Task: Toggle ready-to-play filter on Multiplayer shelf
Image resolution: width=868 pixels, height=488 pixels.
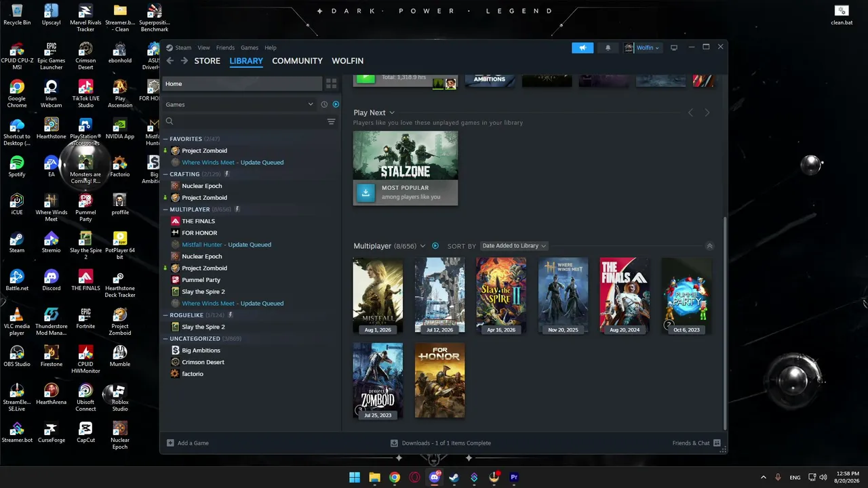Action: [x=435, y=246]
